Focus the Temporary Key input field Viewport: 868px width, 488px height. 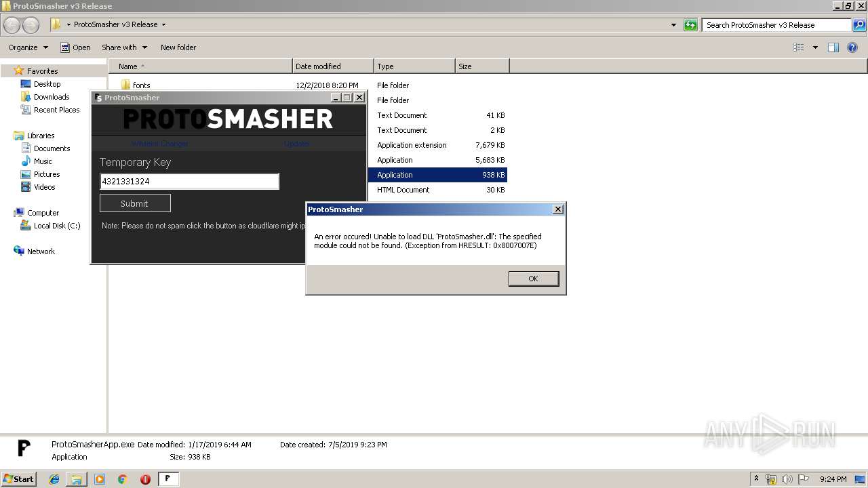pyautogui.click(x=189, y=181)
